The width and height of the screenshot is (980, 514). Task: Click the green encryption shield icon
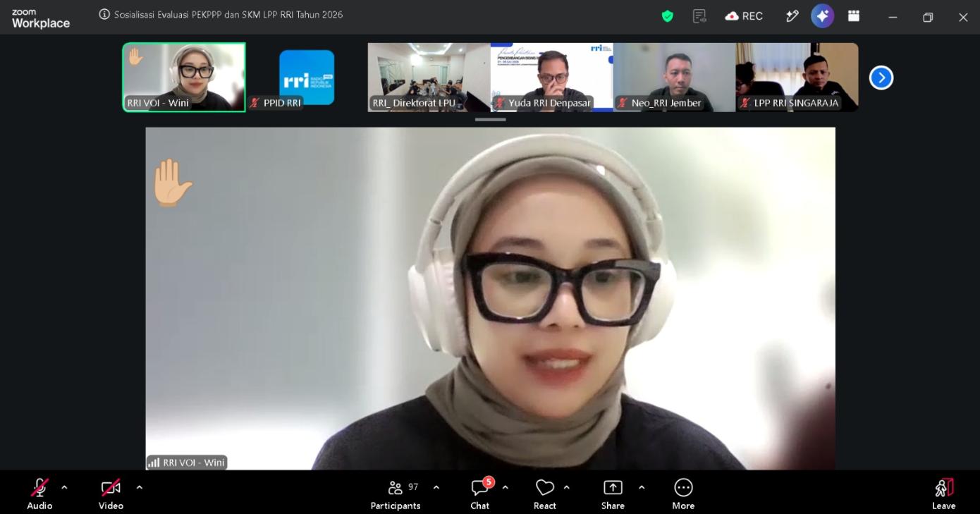pyautogui.click(x=667, y=16)
